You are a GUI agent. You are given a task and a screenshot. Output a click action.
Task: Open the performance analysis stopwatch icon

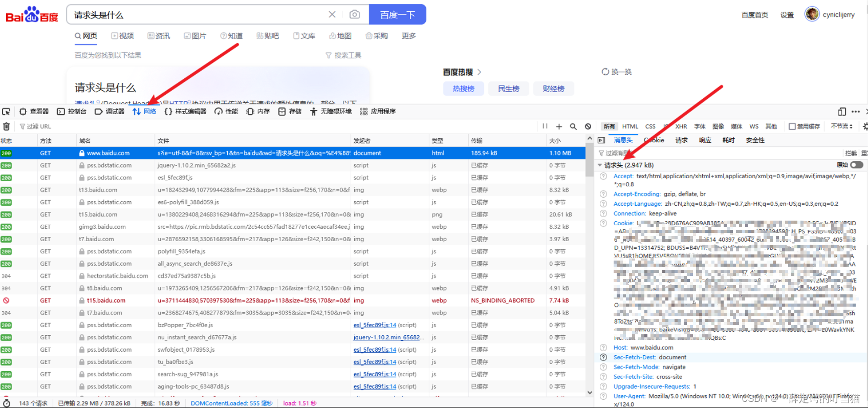tap(6, 403)
